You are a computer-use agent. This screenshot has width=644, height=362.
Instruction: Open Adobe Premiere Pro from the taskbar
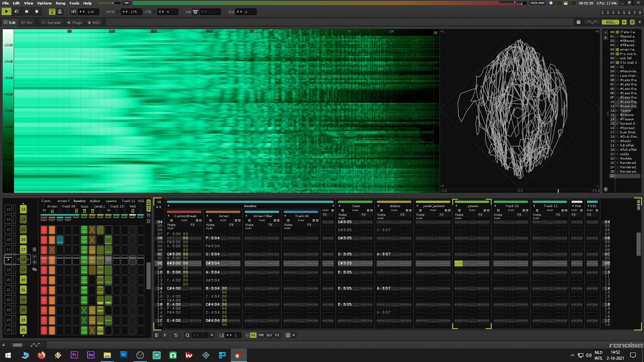74,355
